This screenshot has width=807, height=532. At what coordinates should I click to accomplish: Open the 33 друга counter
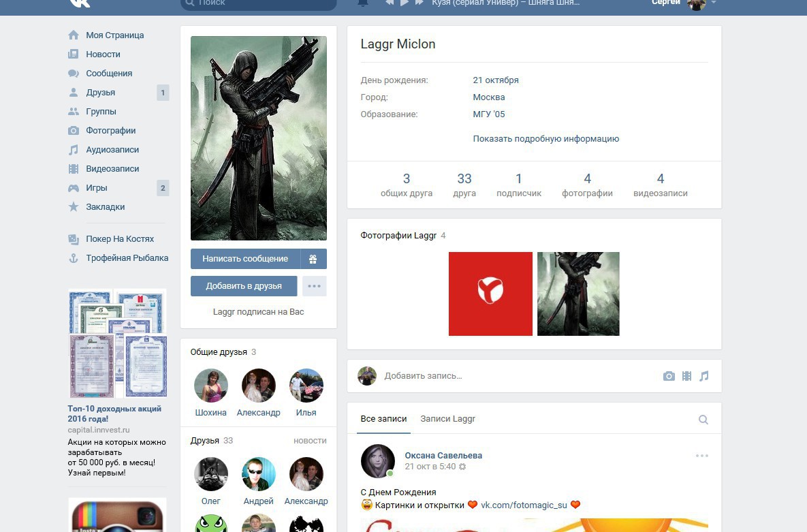[x=464, y=185]
